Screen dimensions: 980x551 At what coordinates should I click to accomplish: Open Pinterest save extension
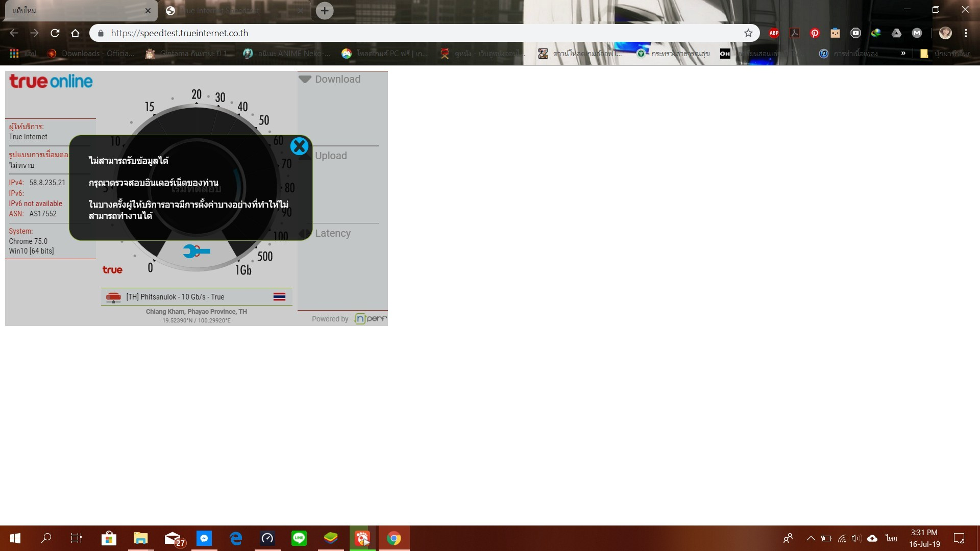pyautogui.click(x=815, y=33)
